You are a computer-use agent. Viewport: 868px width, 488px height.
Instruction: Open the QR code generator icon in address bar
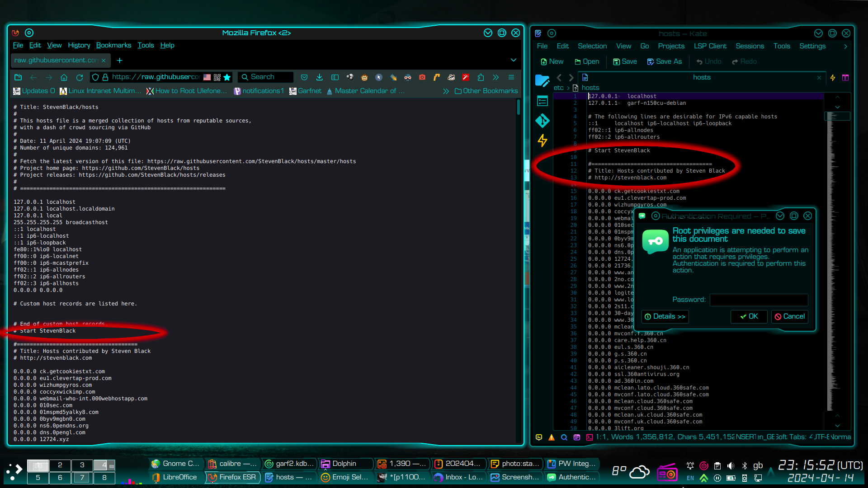pos(217,77)
